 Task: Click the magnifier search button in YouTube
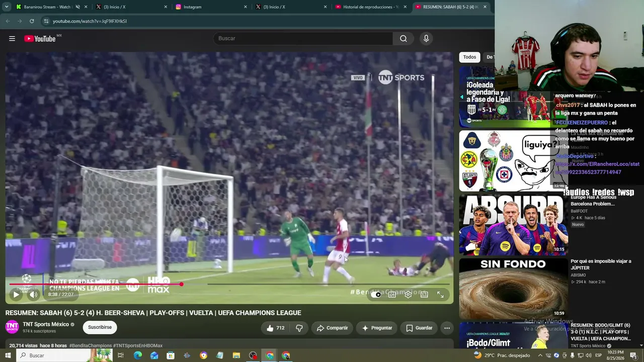coord(404,39)
